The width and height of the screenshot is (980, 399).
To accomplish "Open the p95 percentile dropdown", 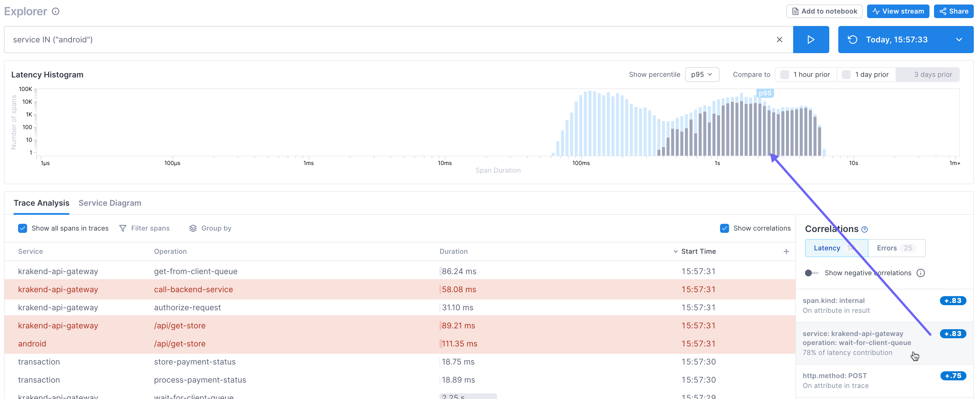I will [x=701, y=75].
